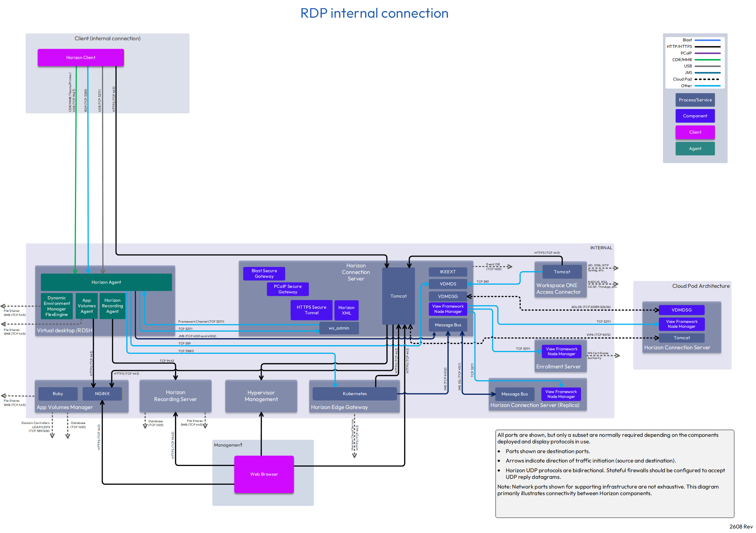The image size is (756, 533).
Task: Select the Blast Secure Gateway component
Action: click(x=264, y=274)
